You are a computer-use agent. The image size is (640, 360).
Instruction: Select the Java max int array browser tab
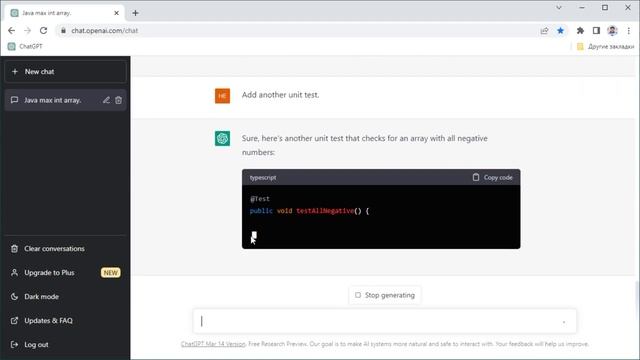[65, 13]
